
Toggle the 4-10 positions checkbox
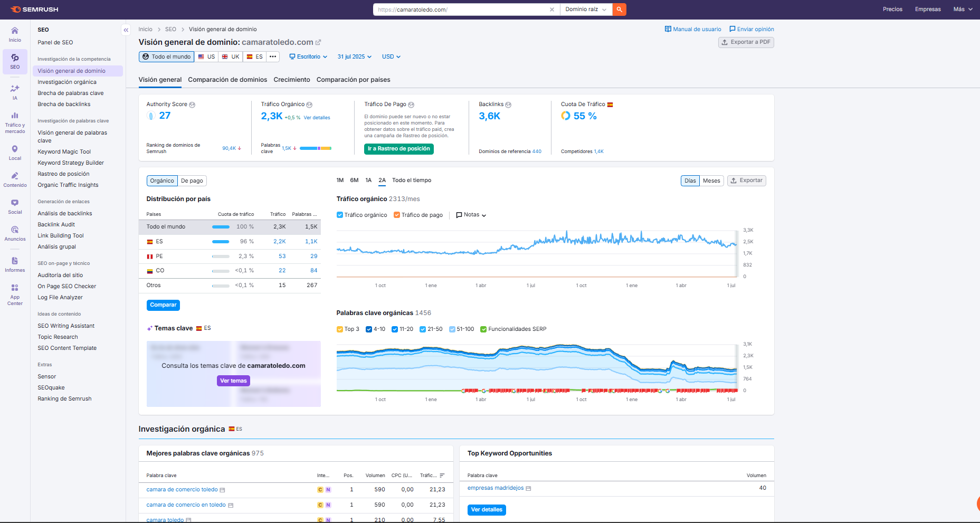point(369,329)
